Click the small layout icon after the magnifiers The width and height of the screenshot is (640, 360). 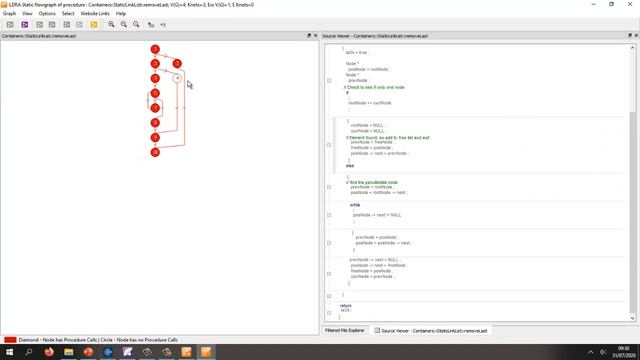pos(151,25)
